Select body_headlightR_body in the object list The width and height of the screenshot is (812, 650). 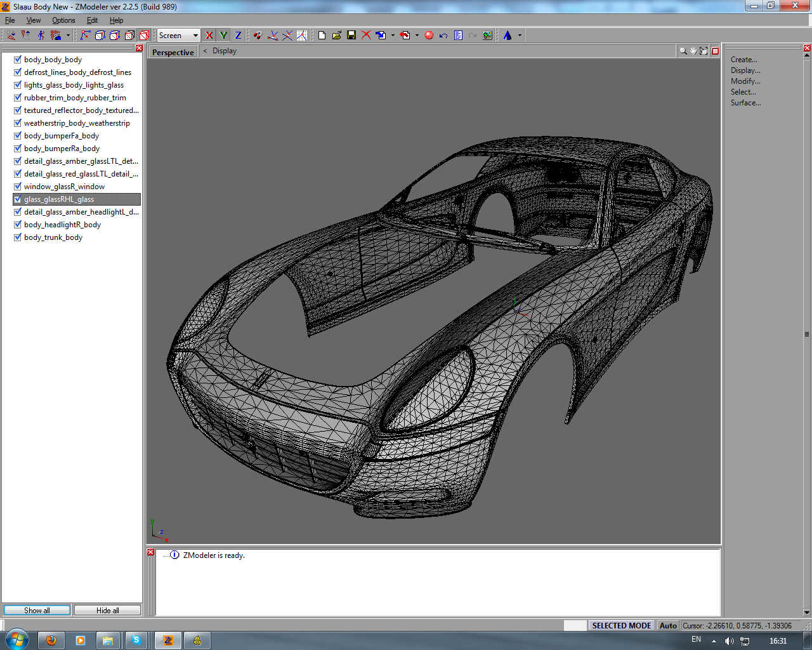pos(62,225)
